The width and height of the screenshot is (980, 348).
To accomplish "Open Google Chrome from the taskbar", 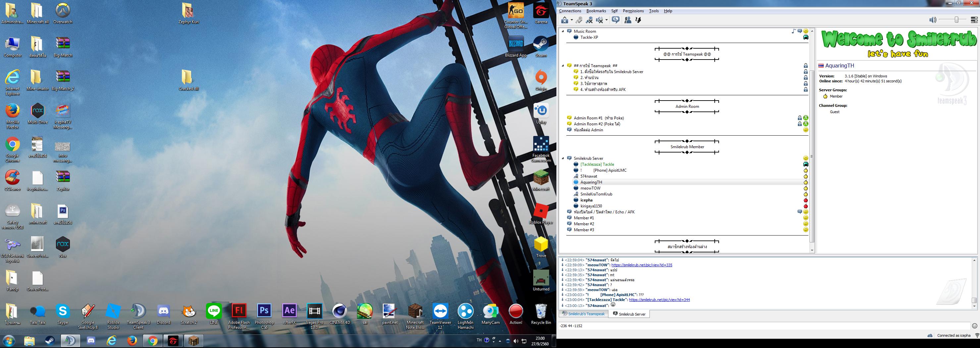I will pos(153,341).
